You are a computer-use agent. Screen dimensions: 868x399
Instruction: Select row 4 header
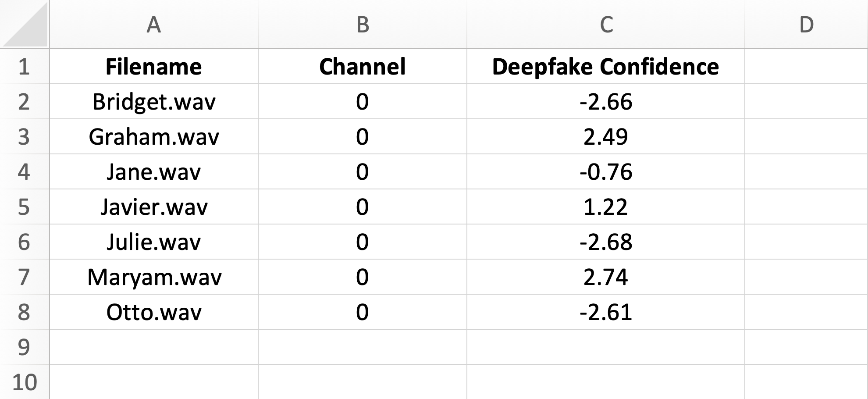[x=25, y=171]
